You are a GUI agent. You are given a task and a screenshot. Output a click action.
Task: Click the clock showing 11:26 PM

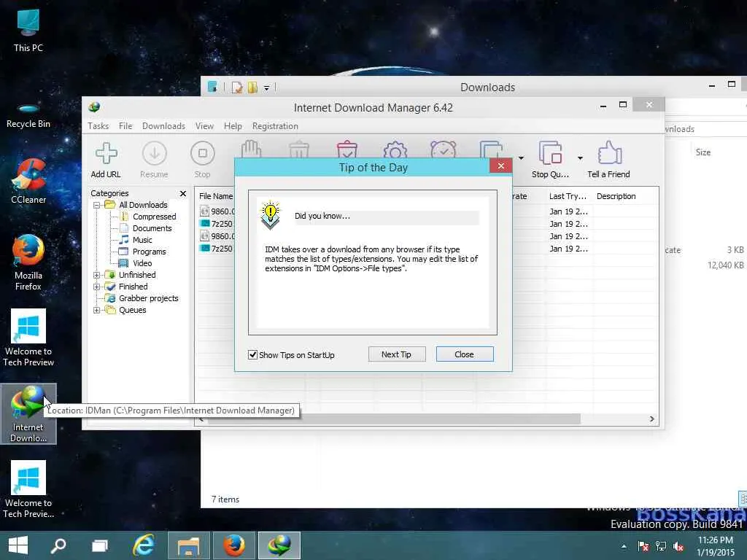tap(716, 540)
